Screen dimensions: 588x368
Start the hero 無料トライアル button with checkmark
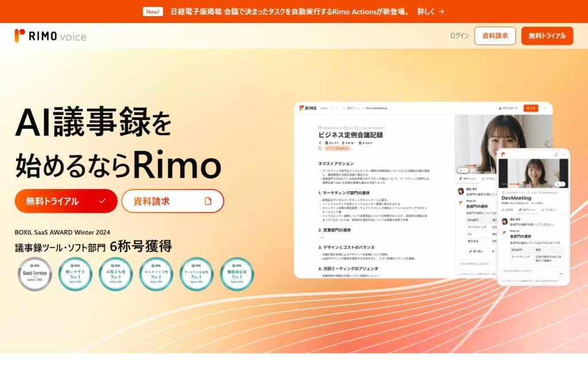point(66,201)
